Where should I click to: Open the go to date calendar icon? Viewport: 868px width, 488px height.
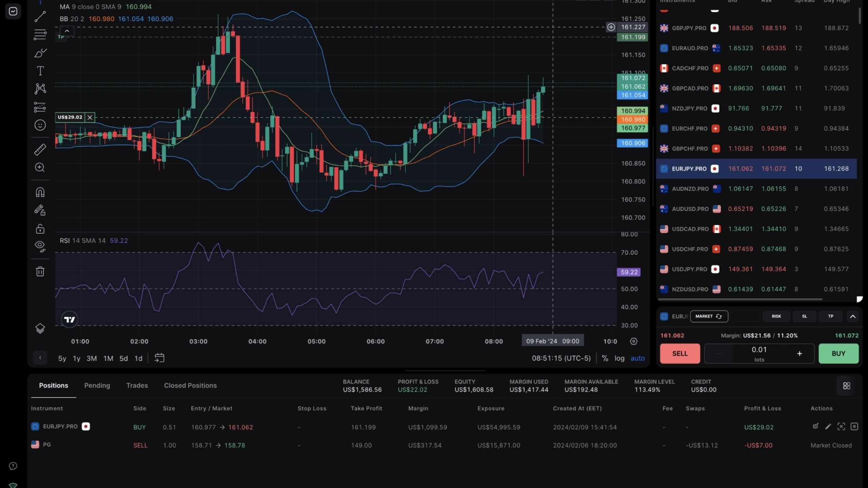click(159, 358)
